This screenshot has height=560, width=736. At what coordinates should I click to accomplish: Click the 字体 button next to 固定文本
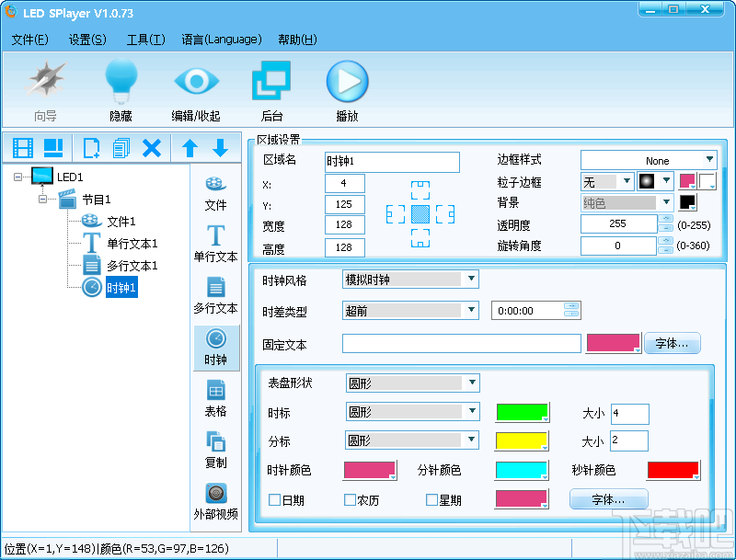(x=672, y=342)
